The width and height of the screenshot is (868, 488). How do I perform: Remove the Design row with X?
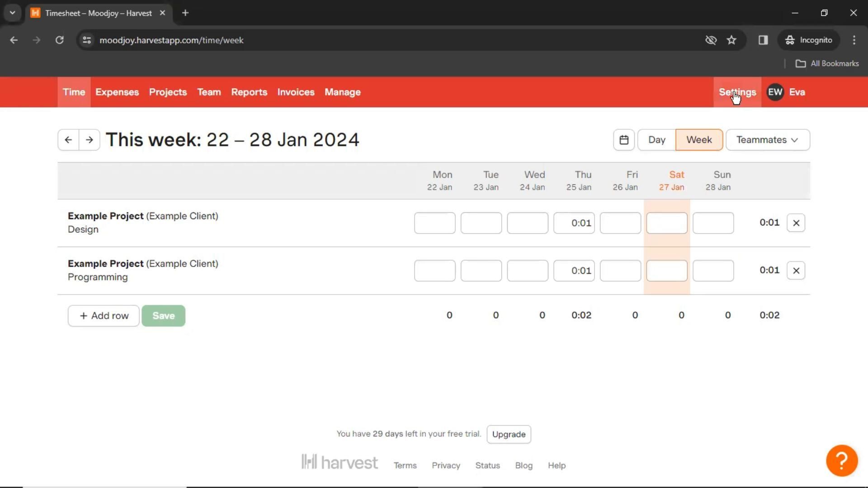tap(796, 223)
